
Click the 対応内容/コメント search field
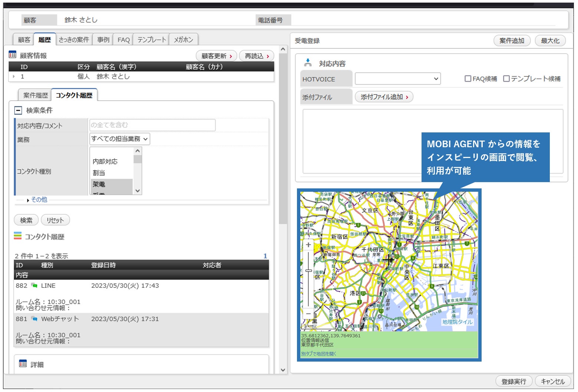[152, 125]
